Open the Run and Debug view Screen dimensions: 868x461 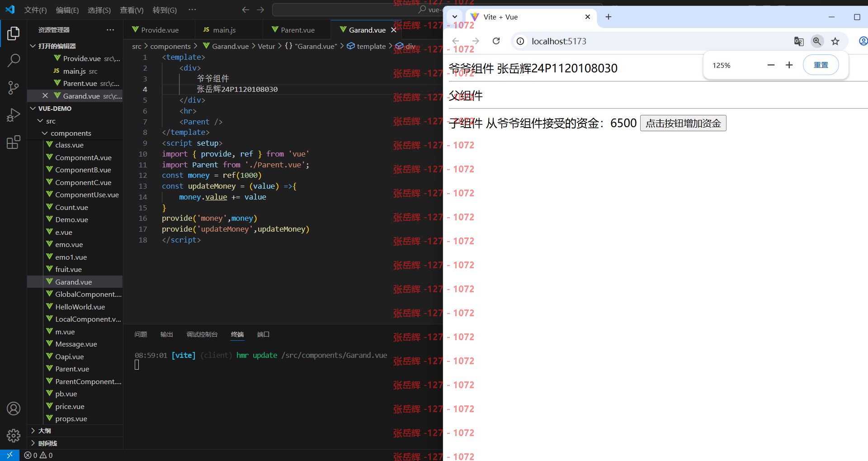pos(14,115)
